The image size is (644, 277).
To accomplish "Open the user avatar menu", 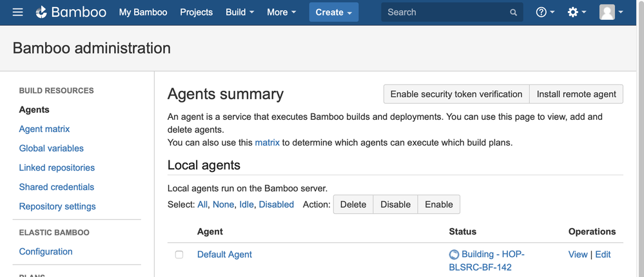I will [611, 12].
